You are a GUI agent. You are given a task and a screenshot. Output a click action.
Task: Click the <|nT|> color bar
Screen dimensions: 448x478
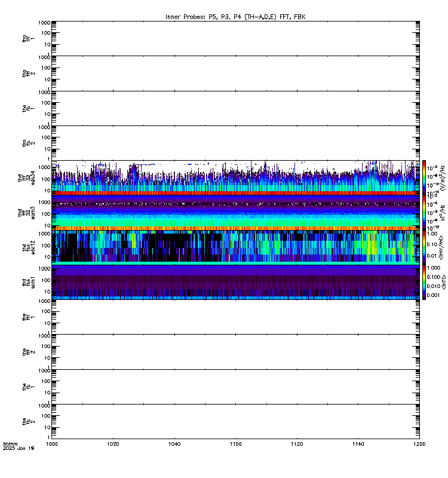[424, 282]
